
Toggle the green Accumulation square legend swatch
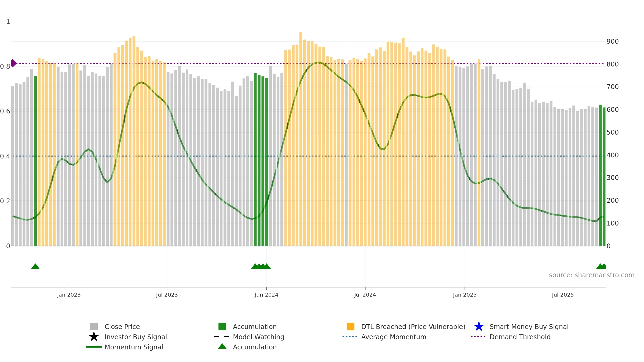click(222, 327)
